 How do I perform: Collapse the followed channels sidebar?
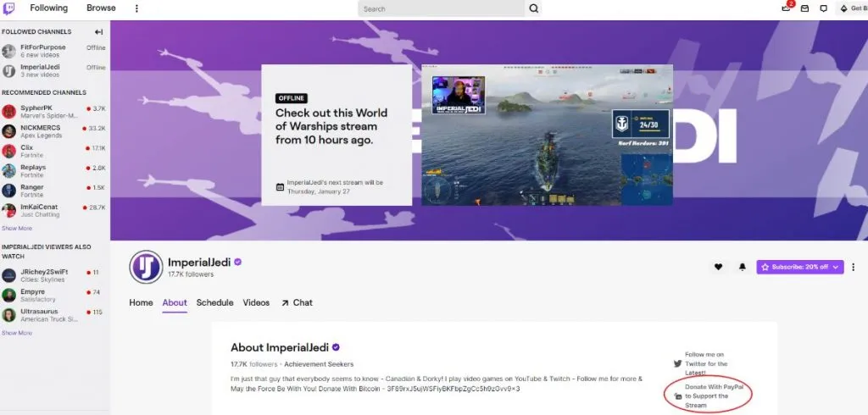[x=98, y=32]
